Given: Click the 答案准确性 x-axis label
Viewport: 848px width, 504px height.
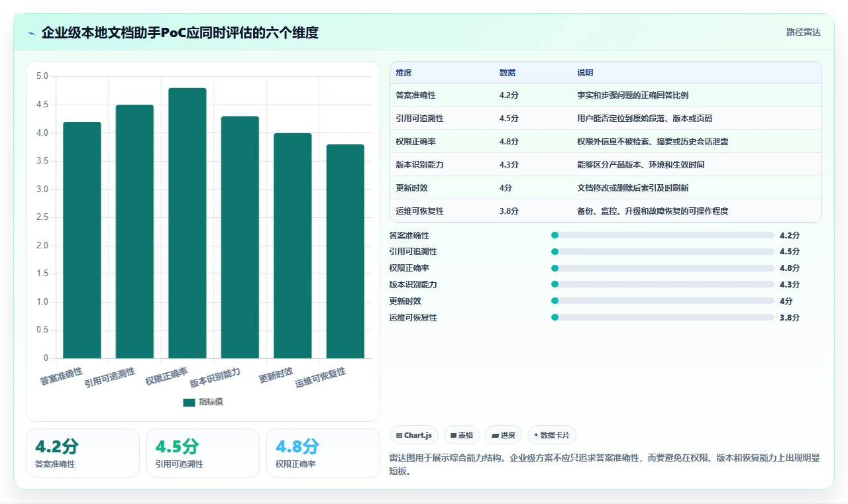Looking at the screenshot, I should [62, 377].
